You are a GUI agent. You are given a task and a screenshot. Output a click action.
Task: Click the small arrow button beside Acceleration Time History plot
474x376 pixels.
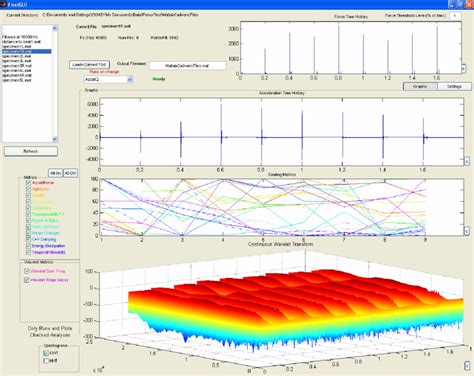(x=467, y=161)
